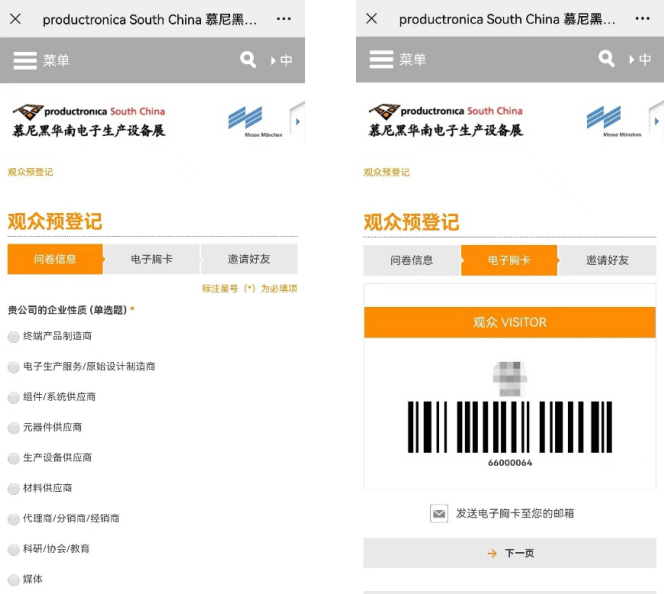Click 观众预登记 breadcrumb on right screen
This screenshot has width=665, height=594.
(386, 172)
